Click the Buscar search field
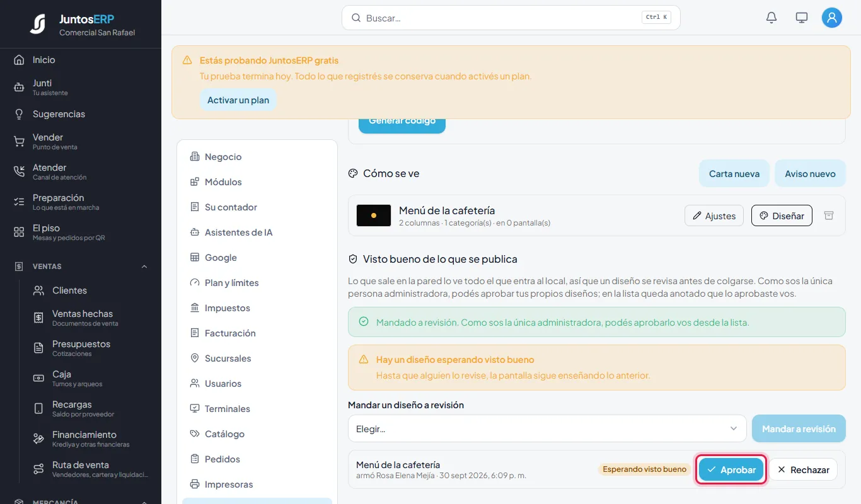 click(511, 18)
